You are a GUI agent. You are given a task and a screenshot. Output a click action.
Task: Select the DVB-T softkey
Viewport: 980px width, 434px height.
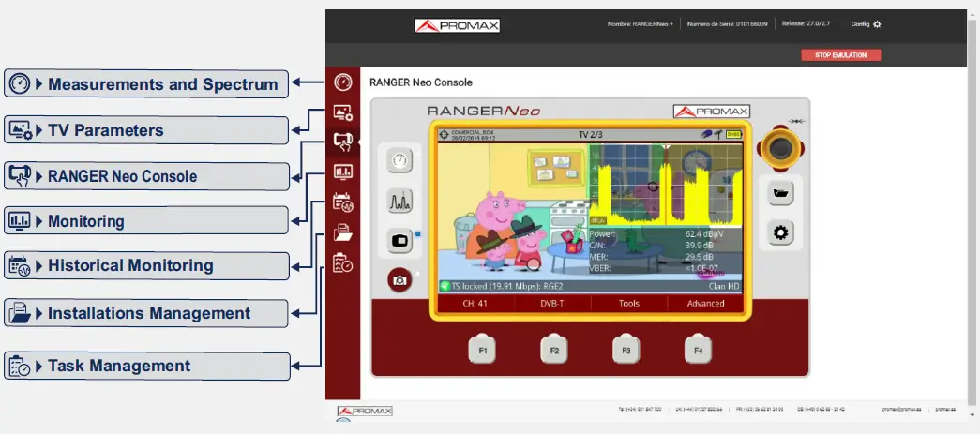point(552,304)
